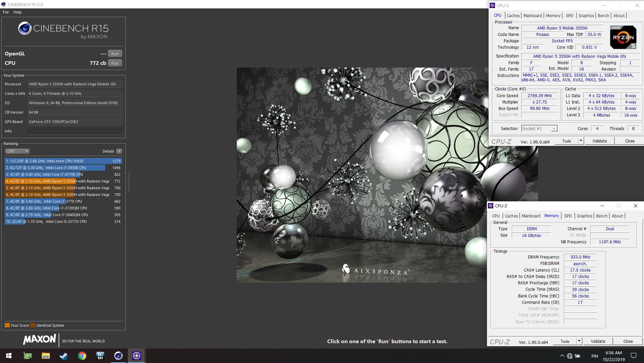
Task: Select the Core i5-3317U ranking row
Action: coord(63,221)
